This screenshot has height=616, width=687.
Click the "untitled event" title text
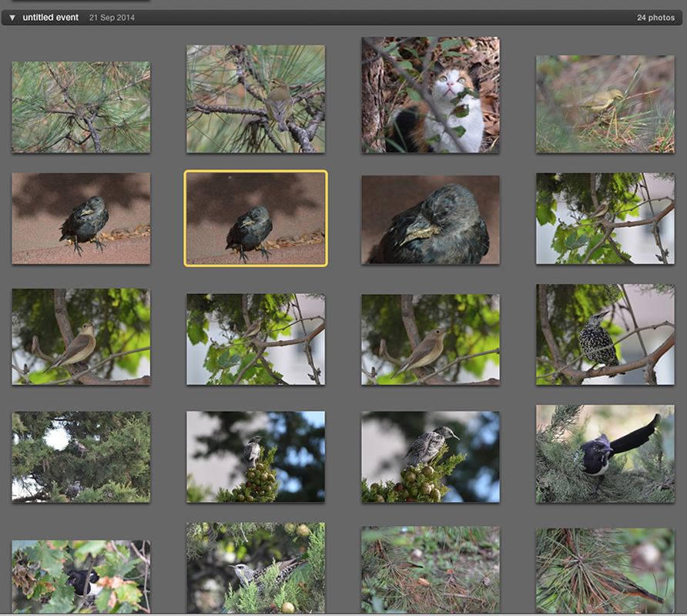(50, 18)
